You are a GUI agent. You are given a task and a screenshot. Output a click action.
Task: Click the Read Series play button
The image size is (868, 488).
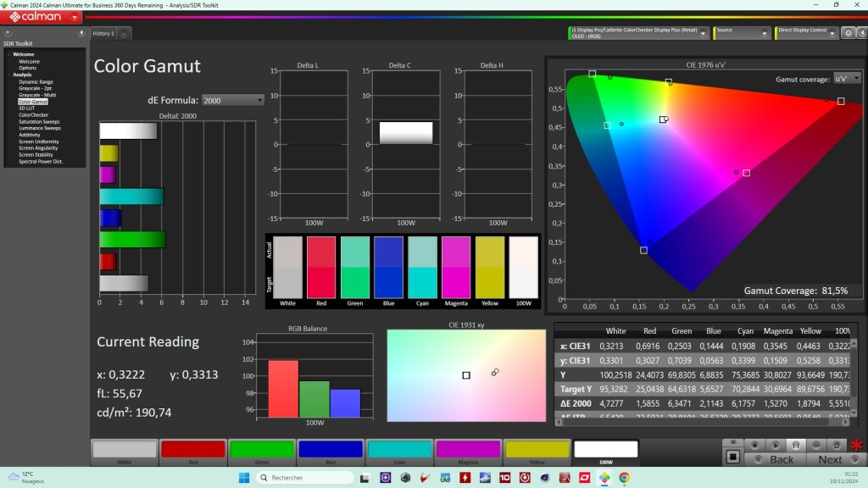point(775,445)
